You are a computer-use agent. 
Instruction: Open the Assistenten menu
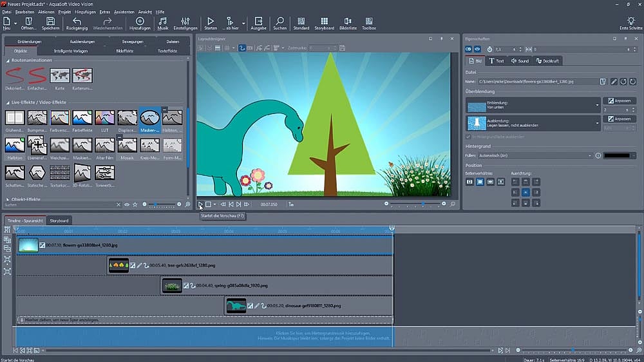point(124,12)
